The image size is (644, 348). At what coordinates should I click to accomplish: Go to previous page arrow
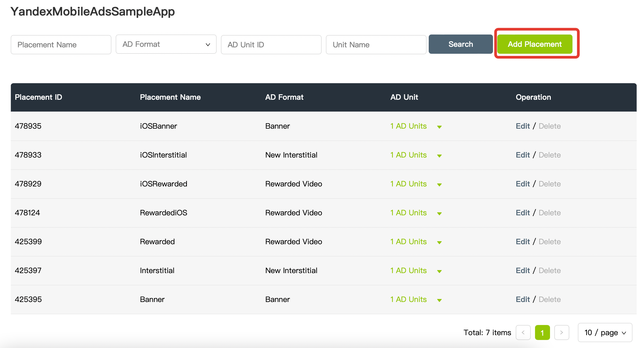tap(523, 332)
